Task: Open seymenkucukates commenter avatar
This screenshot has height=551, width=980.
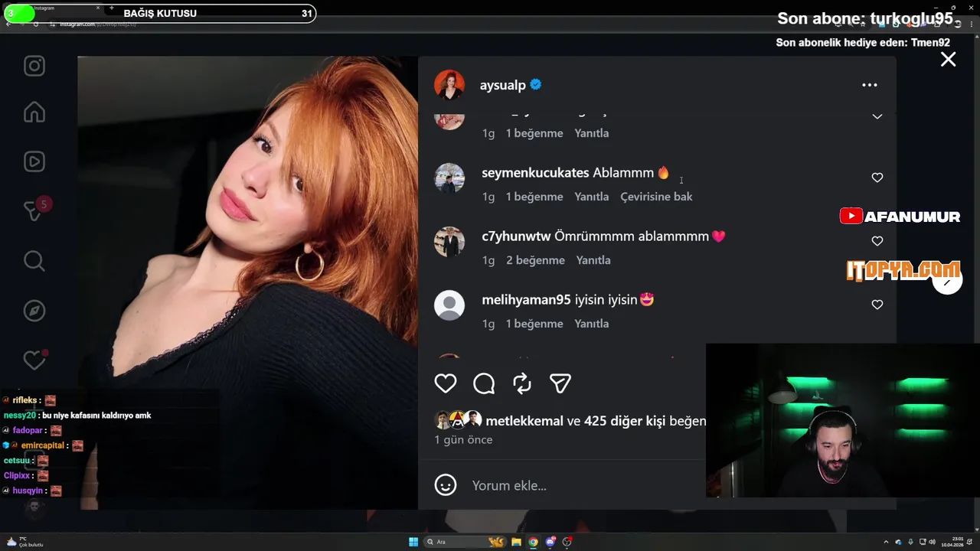Action: [449, 178]
